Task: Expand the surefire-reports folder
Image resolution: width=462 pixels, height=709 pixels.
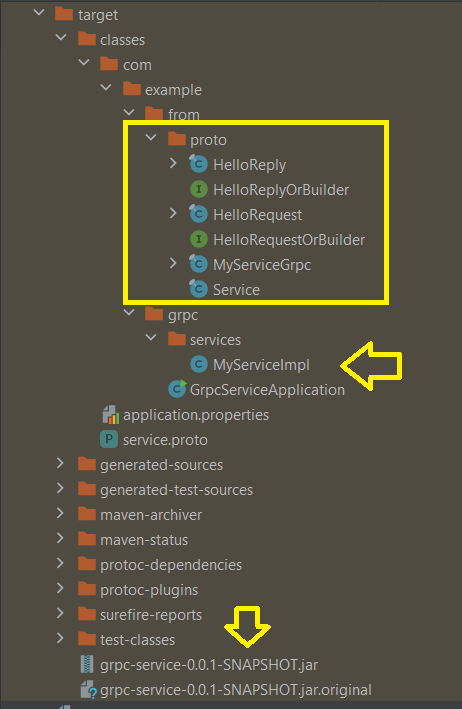Action: click(60, 613)
